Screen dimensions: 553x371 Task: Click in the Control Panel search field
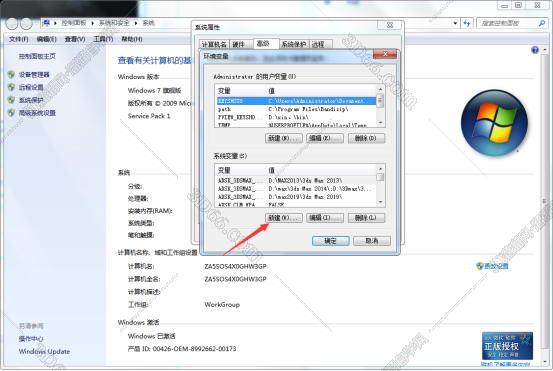click(x=506, y=23)
